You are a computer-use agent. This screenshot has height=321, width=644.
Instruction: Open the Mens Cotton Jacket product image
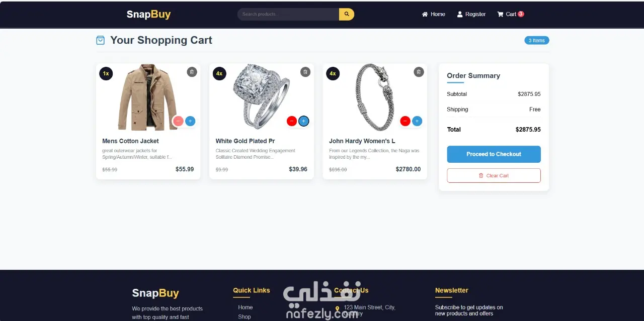click(148, 97)
